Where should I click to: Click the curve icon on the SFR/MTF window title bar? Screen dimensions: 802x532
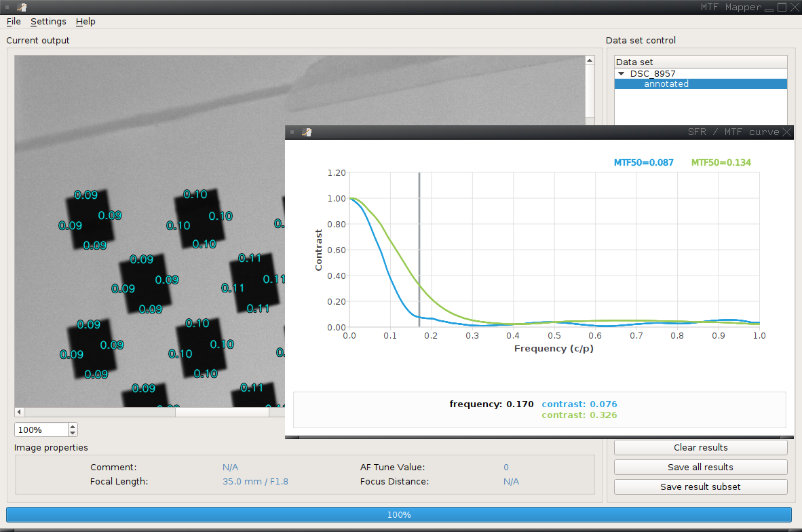tap(306, 132)
